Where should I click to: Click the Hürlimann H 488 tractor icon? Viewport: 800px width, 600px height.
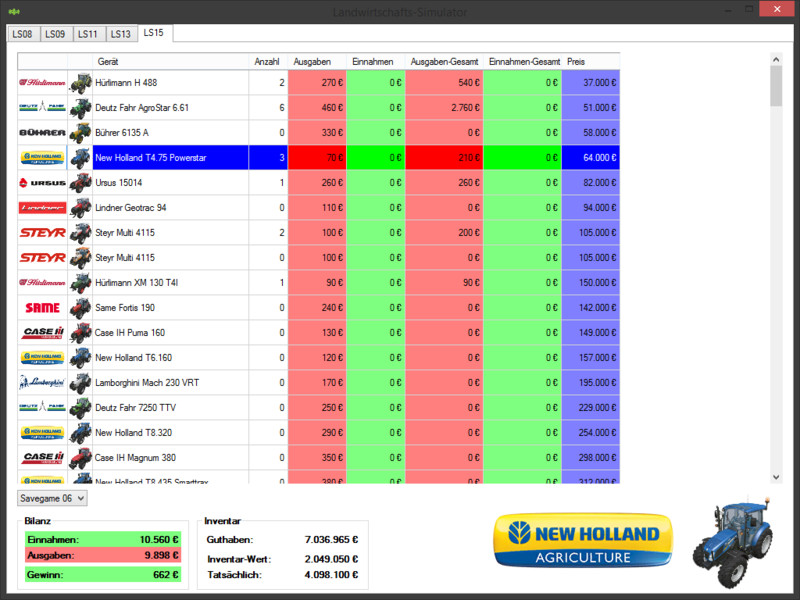(80, 83)
